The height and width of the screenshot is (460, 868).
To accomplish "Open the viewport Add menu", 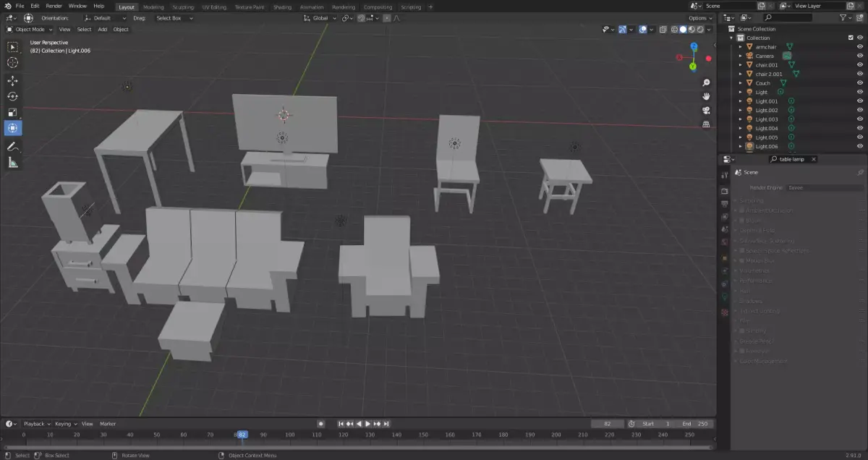I will (x=102, y=30).
